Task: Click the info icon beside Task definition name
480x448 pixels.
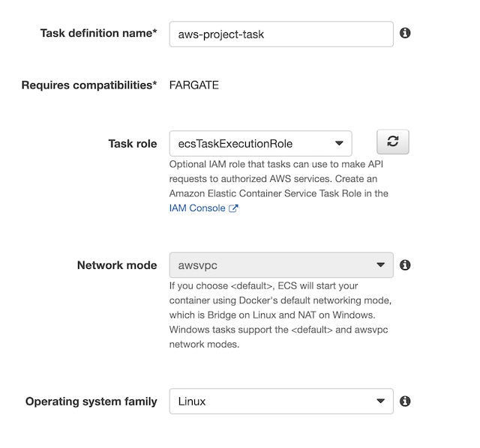Action: click(x=405, y=33)
